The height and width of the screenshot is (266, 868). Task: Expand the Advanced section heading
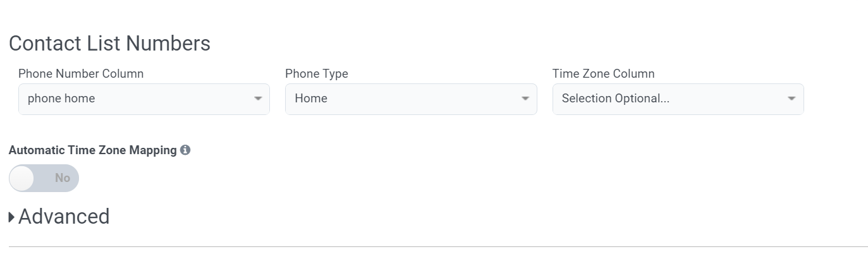coord(64,217)
